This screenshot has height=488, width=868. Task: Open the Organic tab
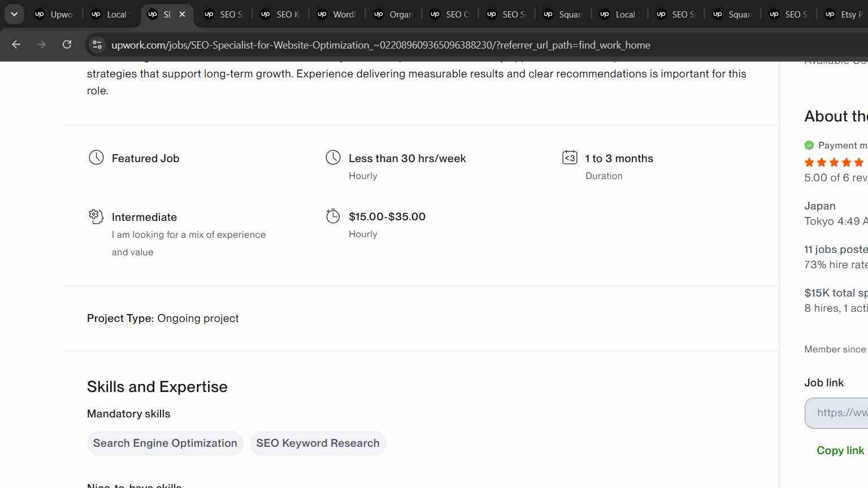click(x=394, y=14)
